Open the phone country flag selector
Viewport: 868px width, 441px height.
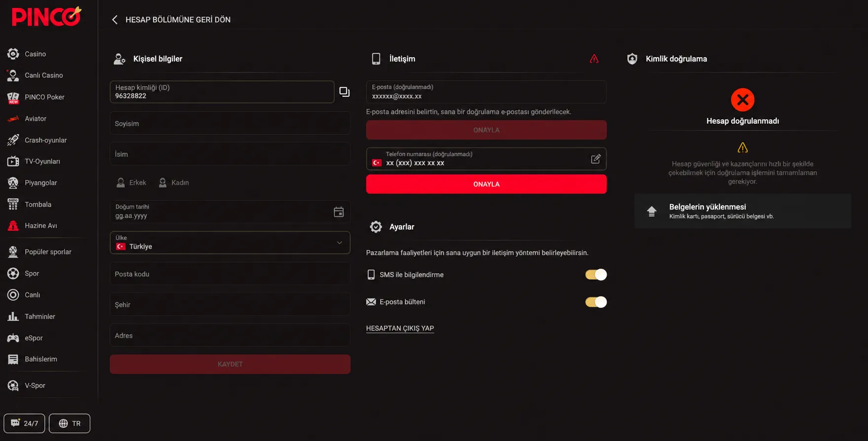(x=377, y=163)
